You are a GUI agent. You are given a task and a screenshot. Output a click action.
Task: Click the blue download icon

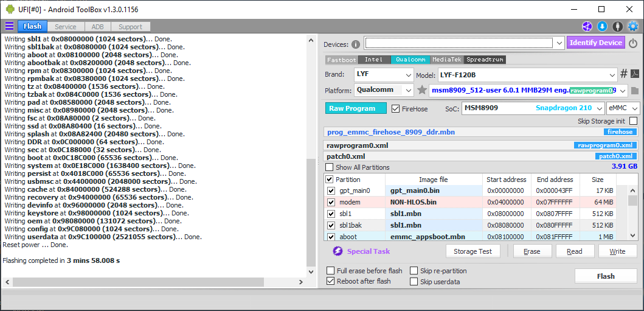click(602, 27)
